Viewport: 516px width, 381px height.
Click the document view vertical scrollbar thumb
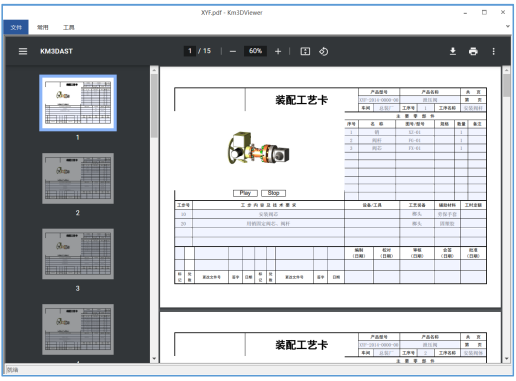[x=506, y=86]
